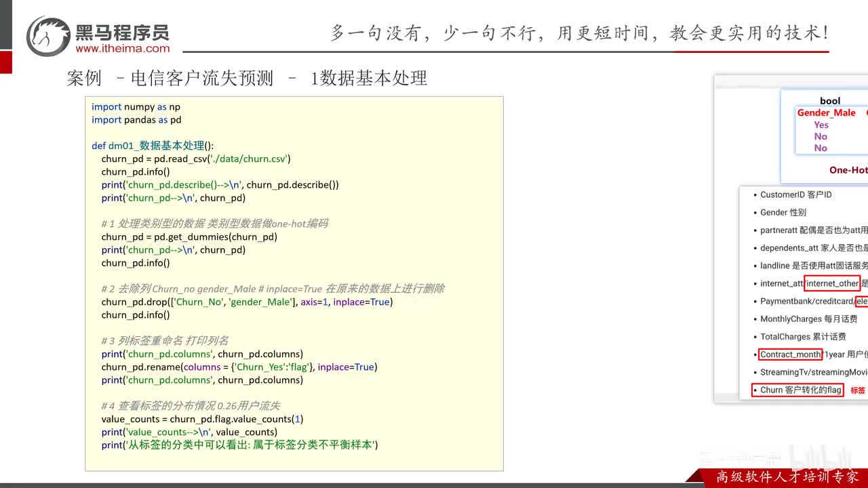Select the boxed internet_other text
Viewport: 868px width, 488px height.
[x=833, y=283]
